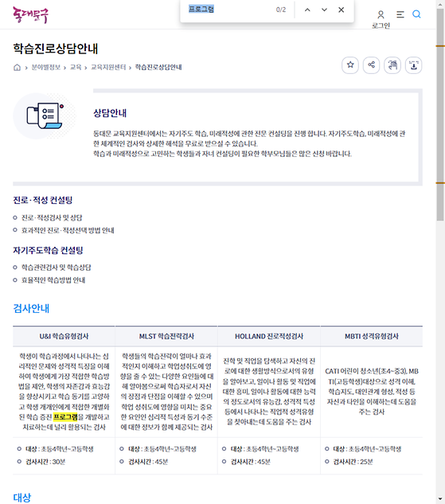The image size is (445, 504).
Task: Click 대상 : 초등4학년~고등학생 under U&I column
Action: (60, 449)
